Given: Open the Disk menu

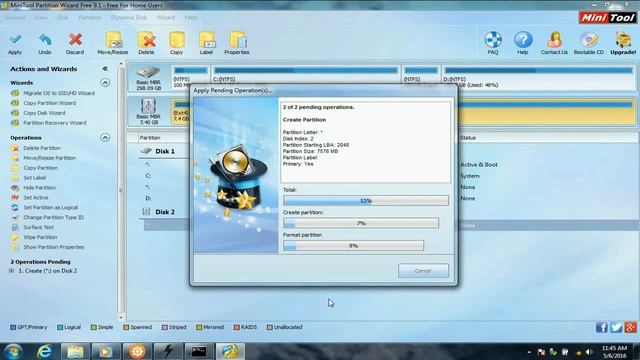Looking at the screenshot, I should click(x=62, y=18).
